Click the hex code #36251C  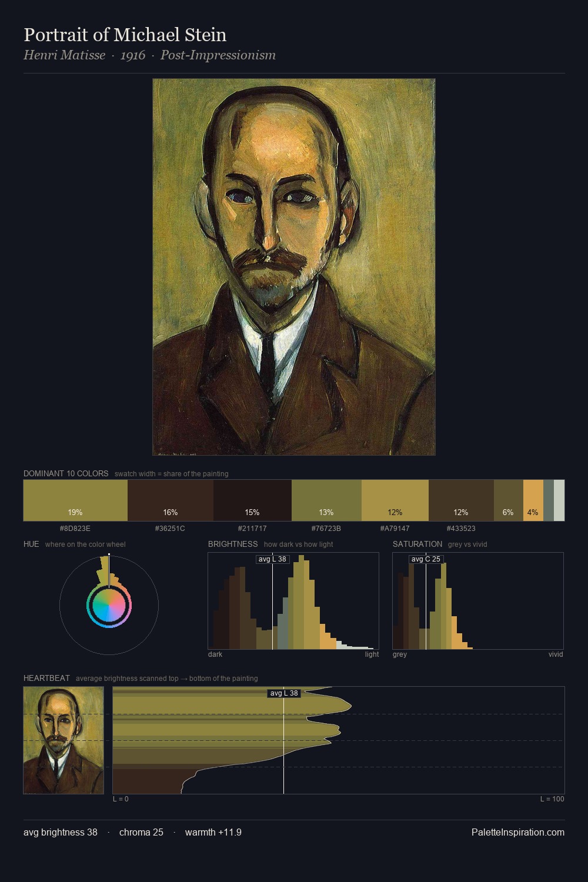(x=170, y=529)
